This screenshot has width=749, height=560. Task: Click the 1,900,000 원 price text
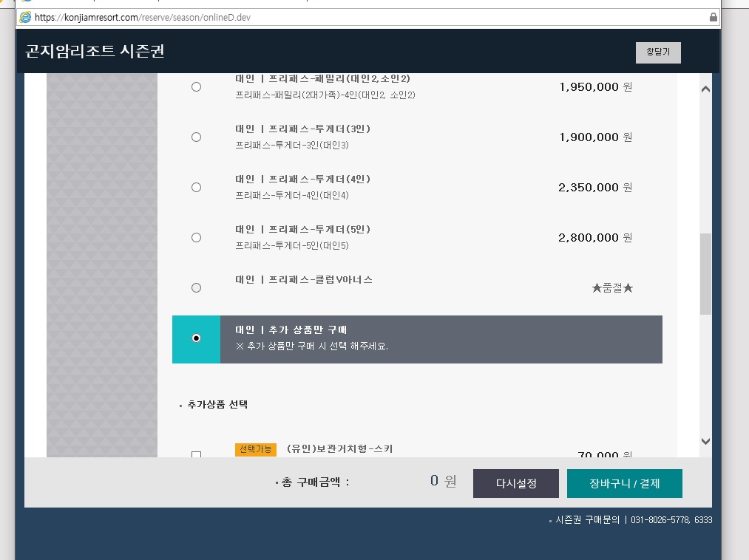click(596, 137)
